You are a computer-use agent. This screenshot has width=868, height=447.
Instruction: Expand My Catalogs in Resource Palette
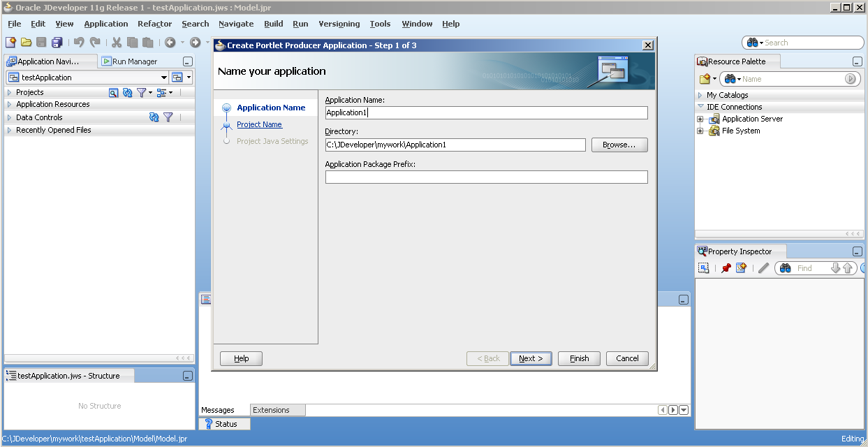click(x=700, y=95)
